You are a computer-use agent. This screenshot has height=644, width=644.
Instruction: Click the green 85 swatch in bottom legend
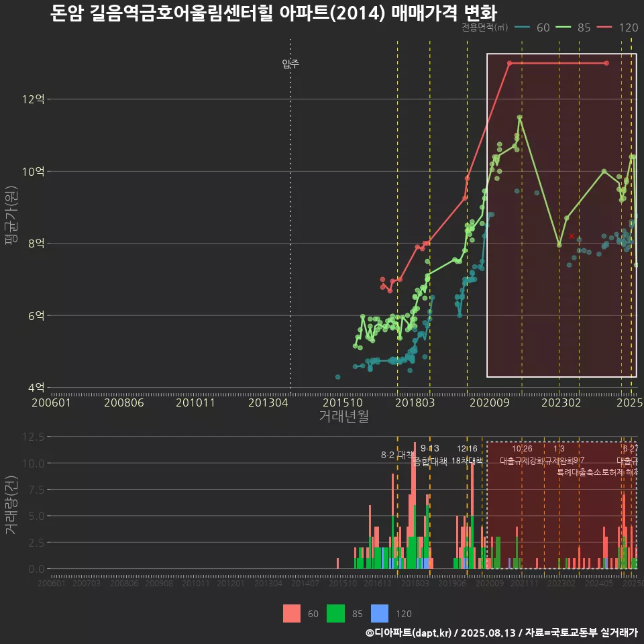click(x=335, y=614)
